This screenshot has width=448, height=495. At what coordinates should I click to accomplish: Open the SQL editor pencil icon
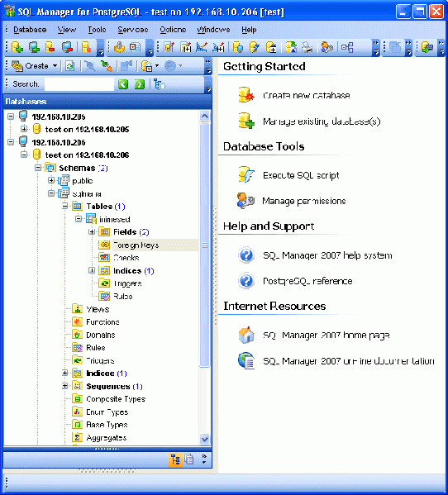169,47
